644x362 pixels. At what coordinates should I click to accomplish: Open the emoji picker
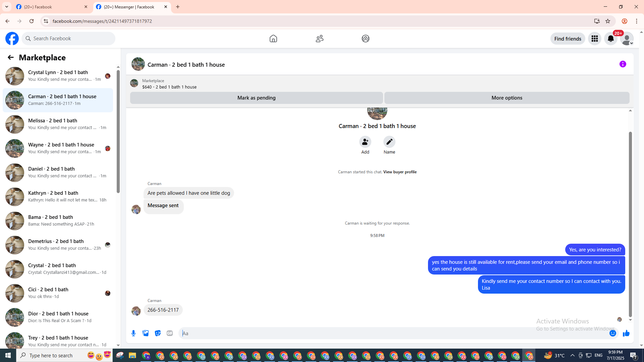(613, 333)
